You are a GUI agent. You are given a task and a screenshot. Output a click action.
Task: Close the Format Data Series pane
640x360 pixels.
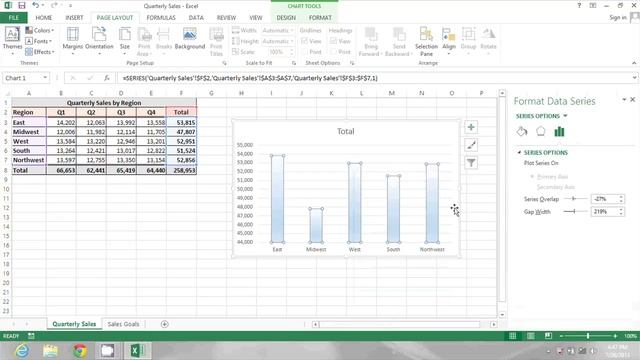click(633, 100)
